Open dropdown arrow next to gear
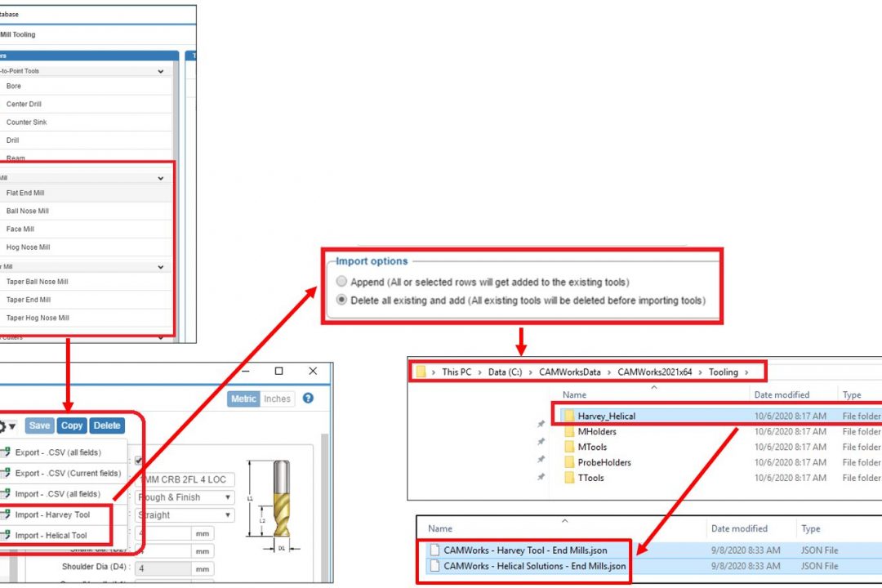 point(12,426)
